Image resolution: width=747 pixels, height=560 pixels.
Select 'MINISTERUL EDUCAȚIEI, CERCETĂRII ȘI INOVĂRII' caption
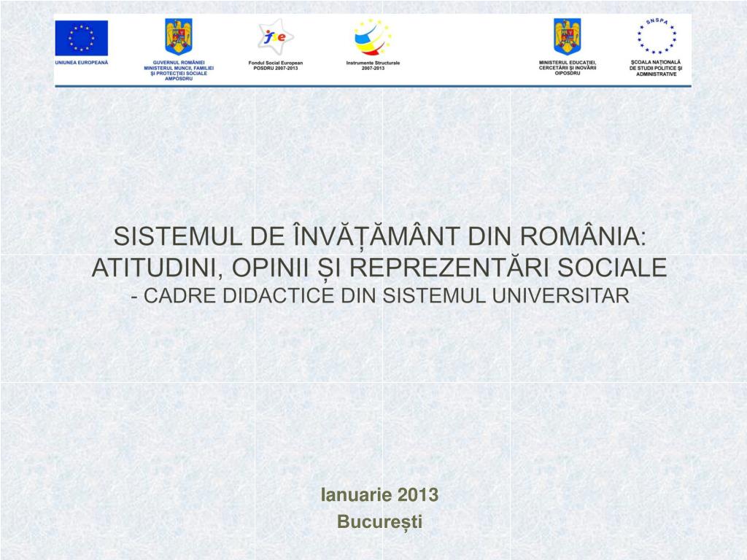(x=568, y=65)
